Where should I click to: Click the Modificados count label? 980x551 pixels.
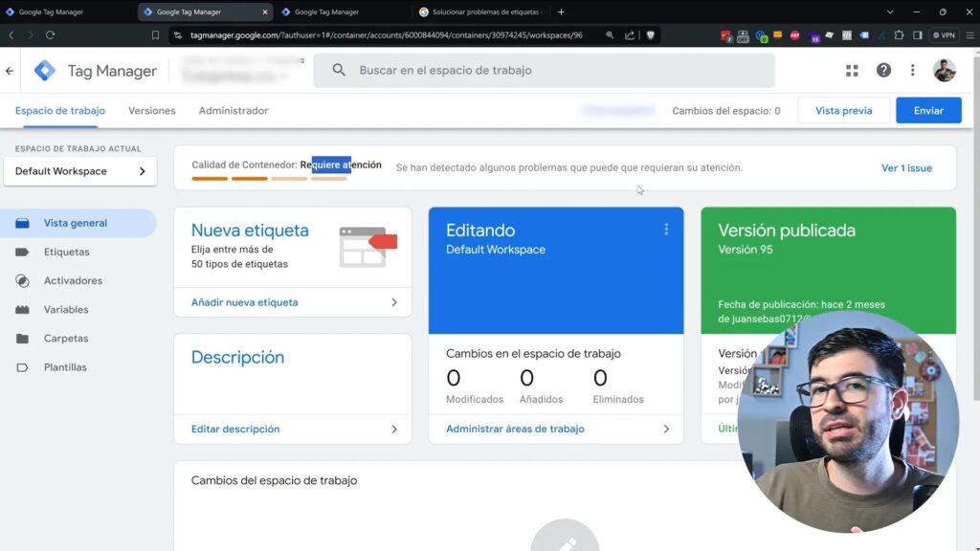pos(475,399)
